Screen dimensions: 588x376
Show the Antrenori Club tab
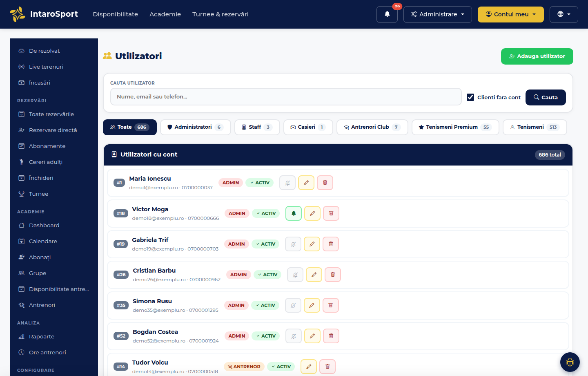click(x=372, y=127)
